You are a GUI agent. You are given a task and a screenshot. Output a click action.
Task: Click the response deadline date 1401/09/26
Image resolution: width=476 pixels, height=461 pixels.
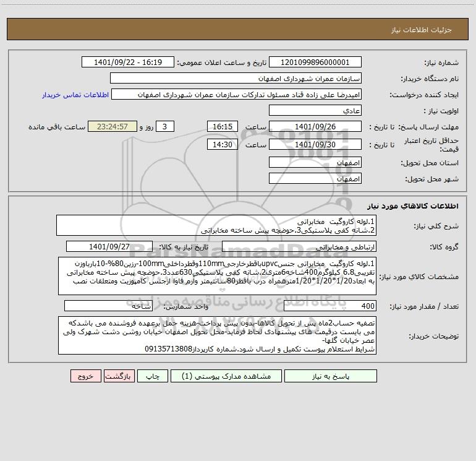(315, 126)
